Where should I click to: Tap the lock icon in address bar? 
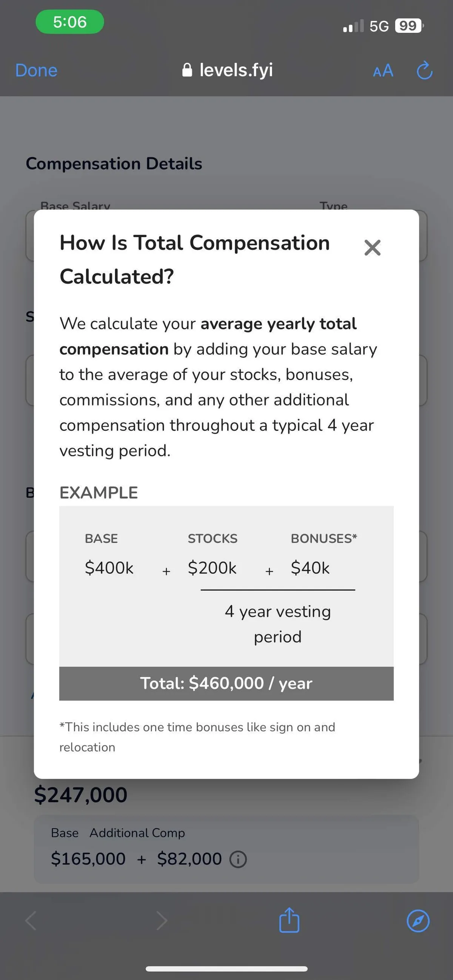[187, 70]
